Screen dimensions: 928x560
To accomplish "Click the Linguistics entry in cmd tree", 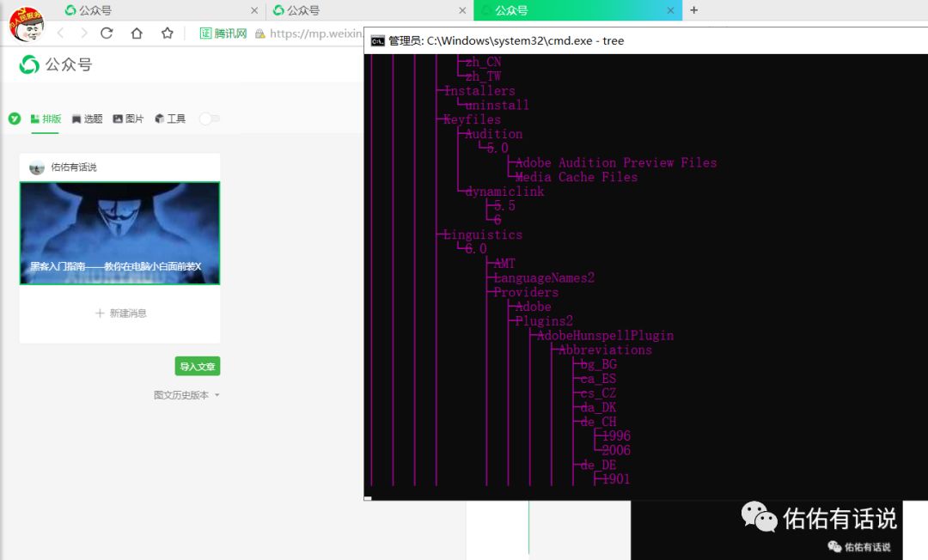I will pyautogui.click(x=483, y=234).
